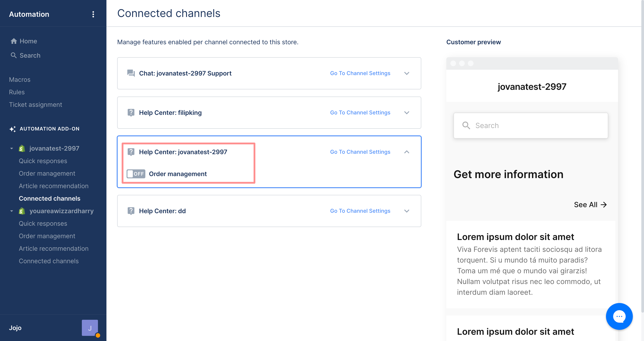644x341 pixels.
Task: Click Chat: jovanatest-2997 Support title text
Action: (185, 73)
